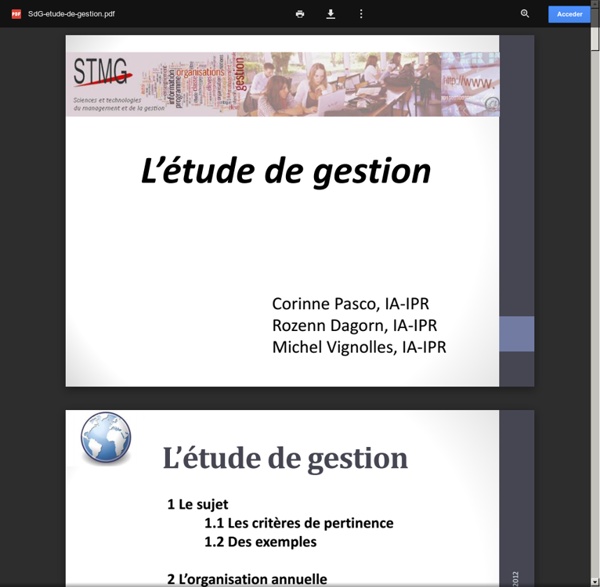Click the print icon in the toolbar
The image size is (600, 587).
(300, 14)
